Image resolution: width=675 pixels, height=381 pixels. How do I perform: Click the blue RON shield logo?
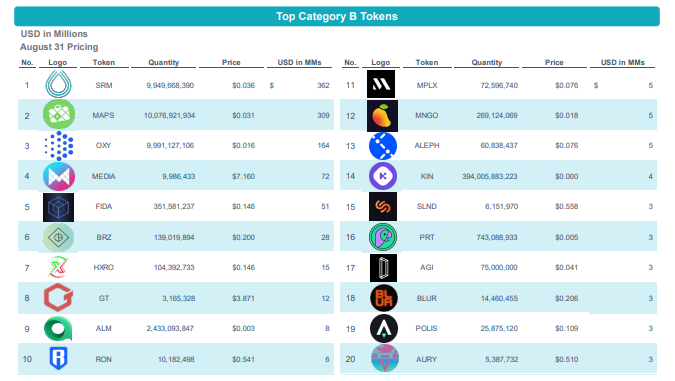click(59, 359)
